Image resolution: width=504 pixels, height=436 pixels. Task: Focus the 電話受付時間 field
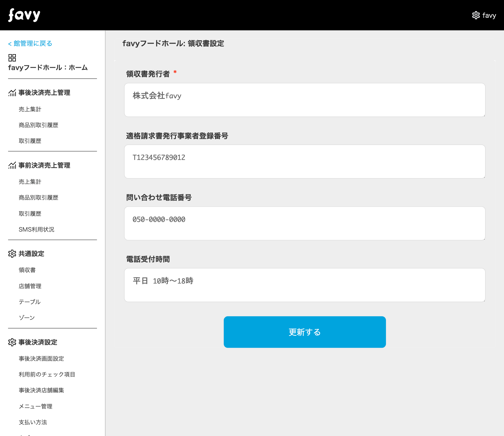pos(305,285)
